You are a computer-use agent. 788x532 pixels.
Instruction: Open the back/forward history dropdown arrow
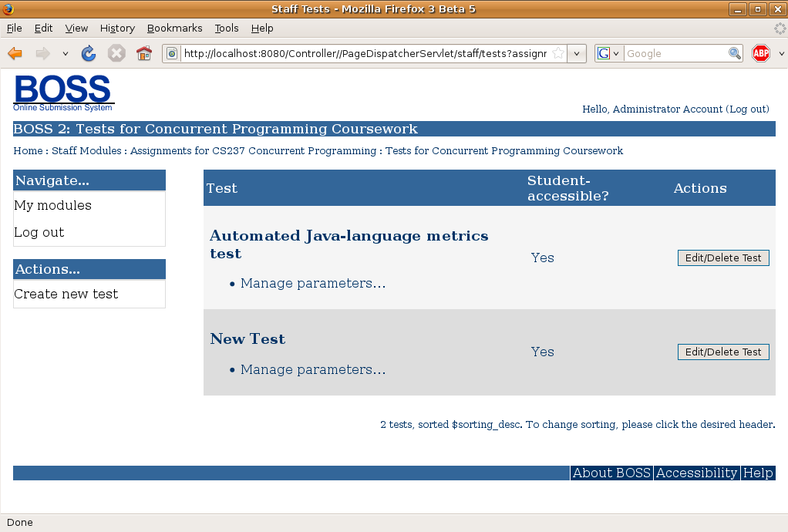pos(66,54)
